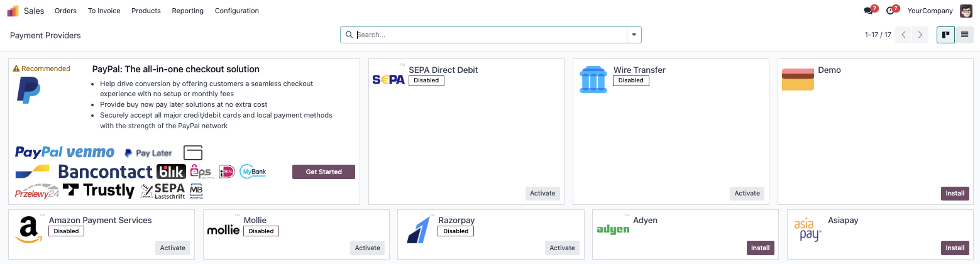980x264 pixels.
Task: Install the Adyen provider
Action: 760,248
